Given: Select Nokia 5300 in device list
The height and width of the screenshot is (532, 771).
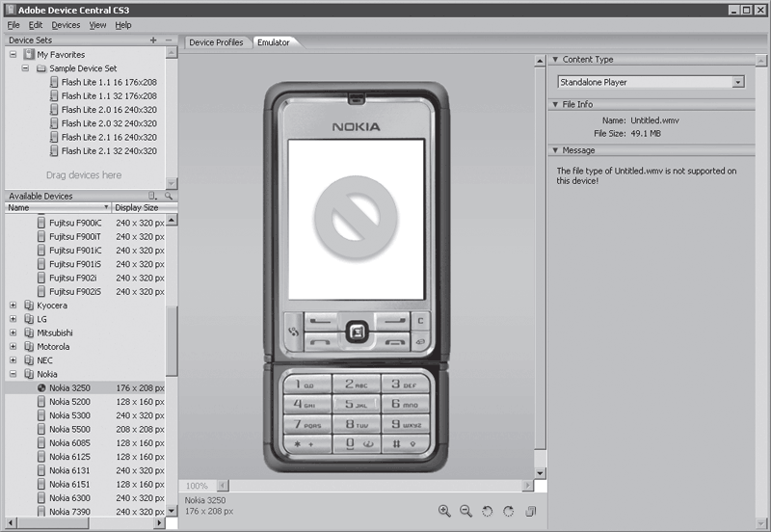Looking at the screenshot, I should (85, 415).
